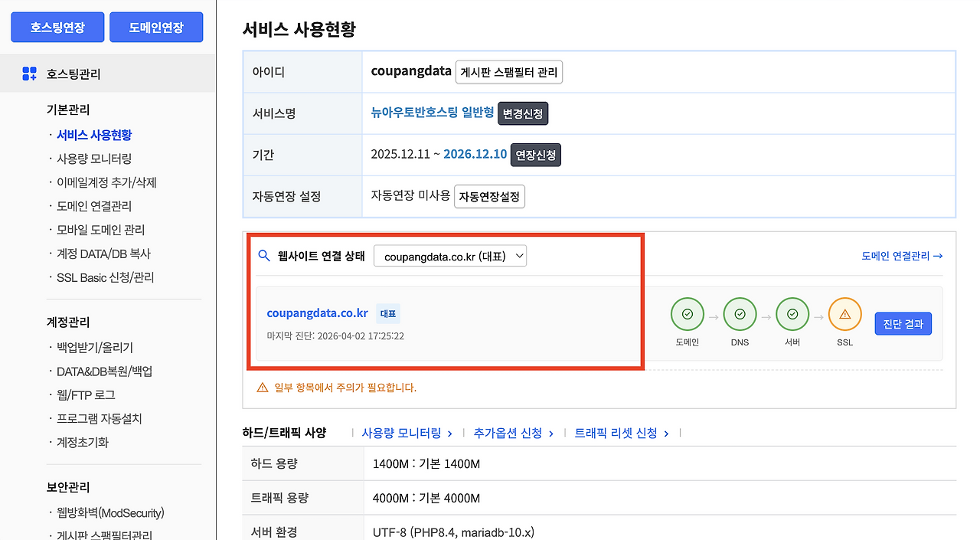This screenshot has height=540, width=980.
Task: Click the 진단 결과 button
Action: (x=903, y=323)
